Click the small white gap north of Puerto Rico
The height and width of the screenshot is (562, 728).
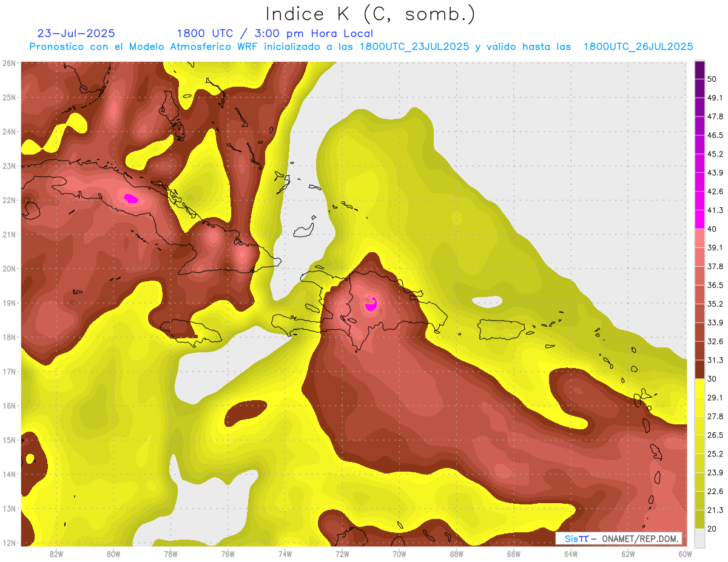click(487, 301)
